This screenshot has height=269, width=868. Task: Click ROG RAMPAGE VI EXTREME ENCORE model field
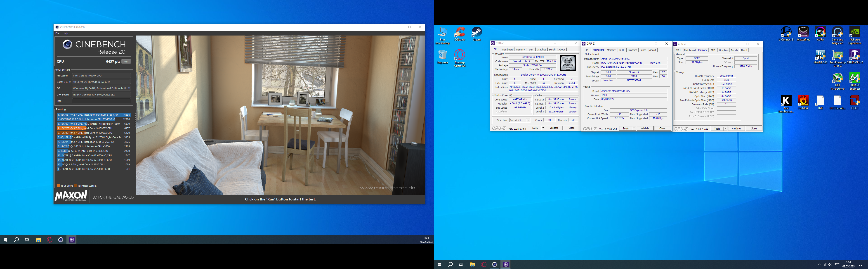(x=622, y=63)
